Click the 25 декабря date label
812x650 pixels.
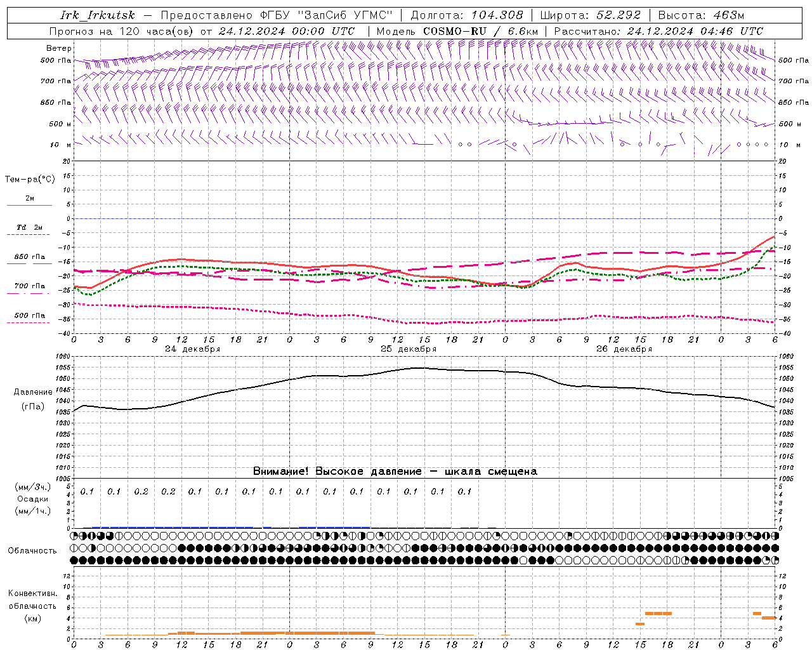[x=408, y=349]
